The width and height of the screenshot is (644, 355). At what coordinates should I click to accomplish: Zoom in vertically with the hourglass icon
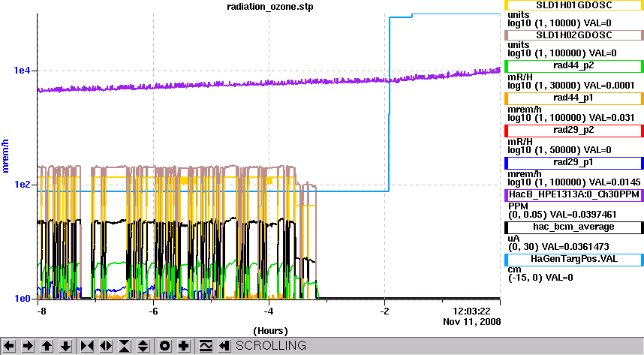pyautogui.click(x=125, y=346)
